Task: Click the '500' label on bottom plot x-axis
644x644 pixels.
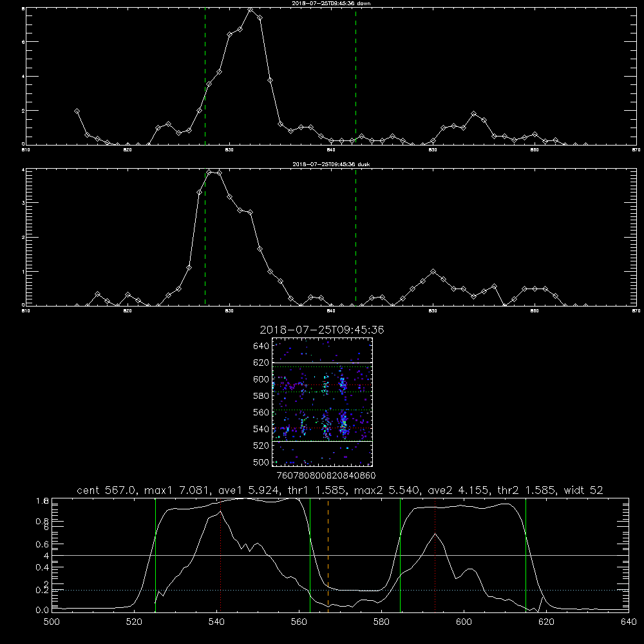Action: [x=52, y=622]
